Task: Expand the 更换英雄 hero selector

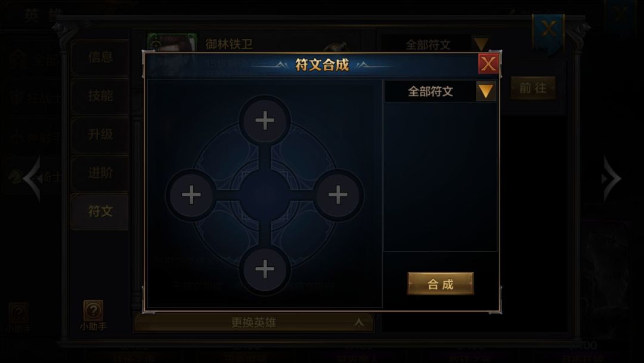Action: click(253, 323)
